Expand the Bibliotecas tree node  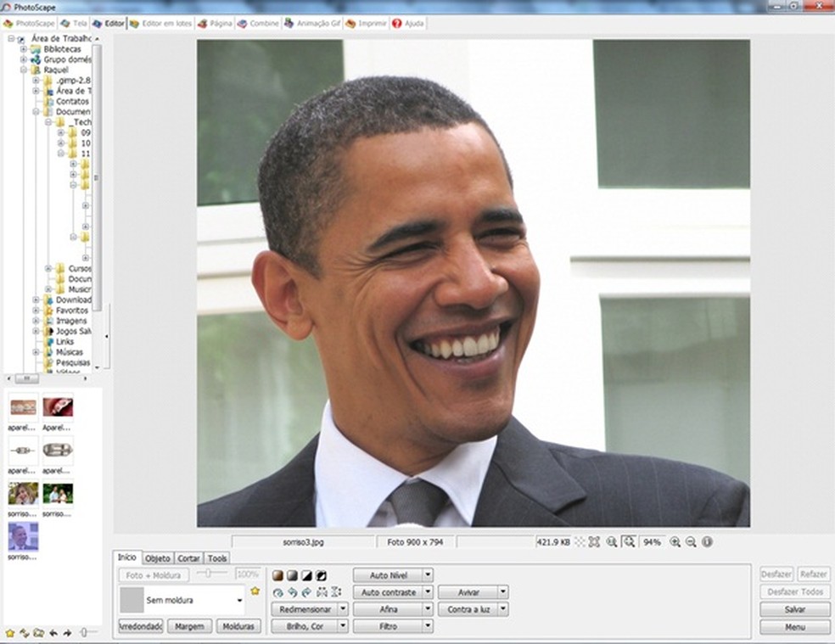pyautogui.click(x=24, y=49)
